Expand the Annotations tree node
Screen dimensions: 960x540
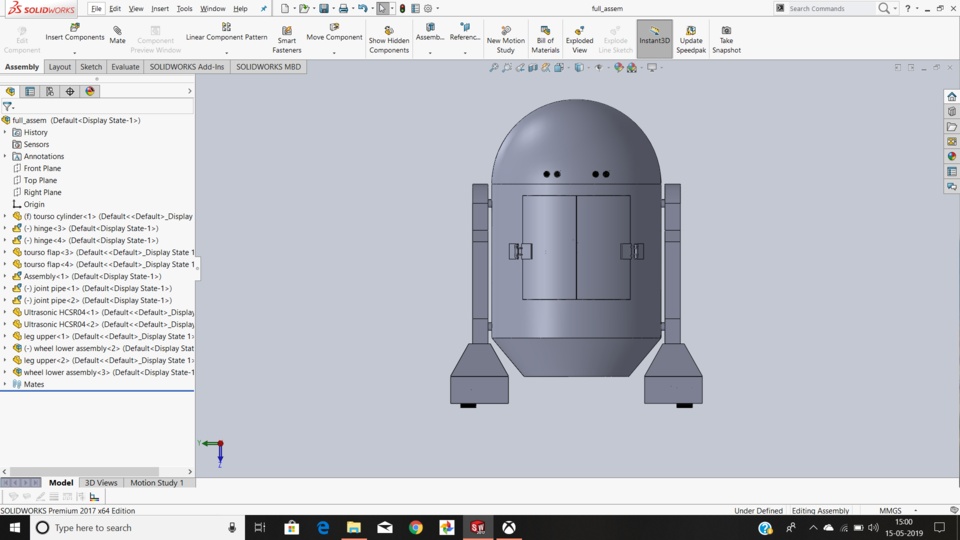click(x=5, y=156)
